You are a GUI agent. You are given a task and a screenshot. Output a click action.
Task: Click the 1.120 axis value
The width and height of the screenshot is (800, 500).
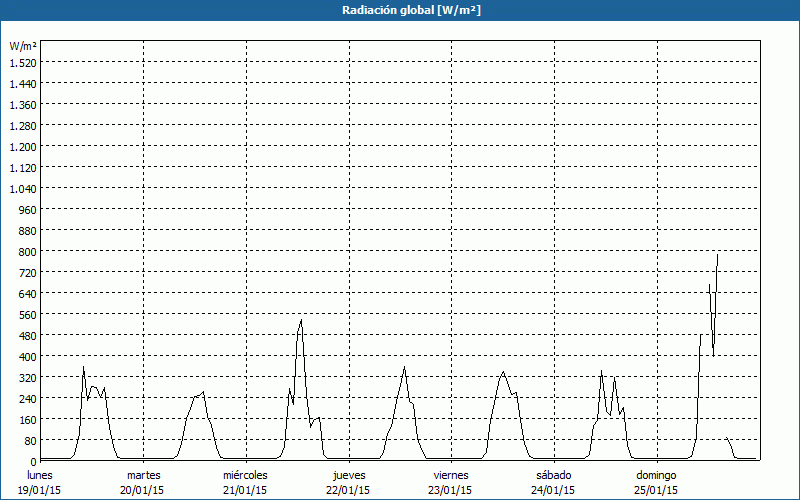[x=23, y=167]
